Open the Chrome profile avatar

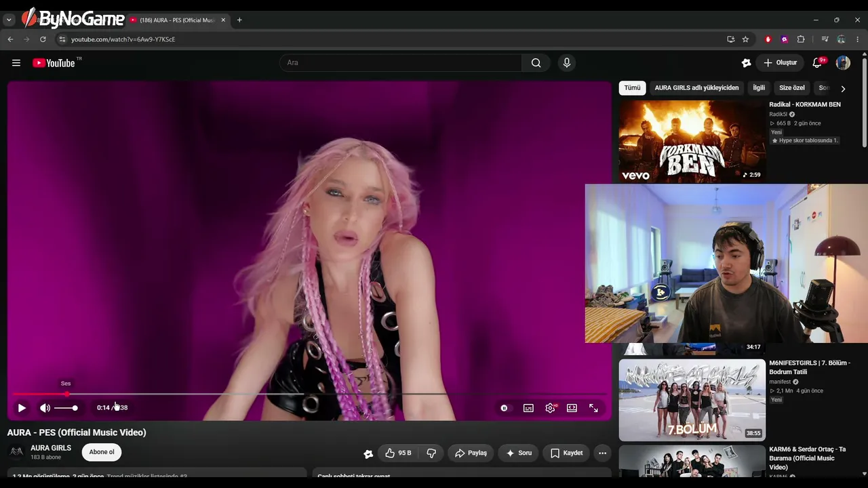tap(841, 39)
